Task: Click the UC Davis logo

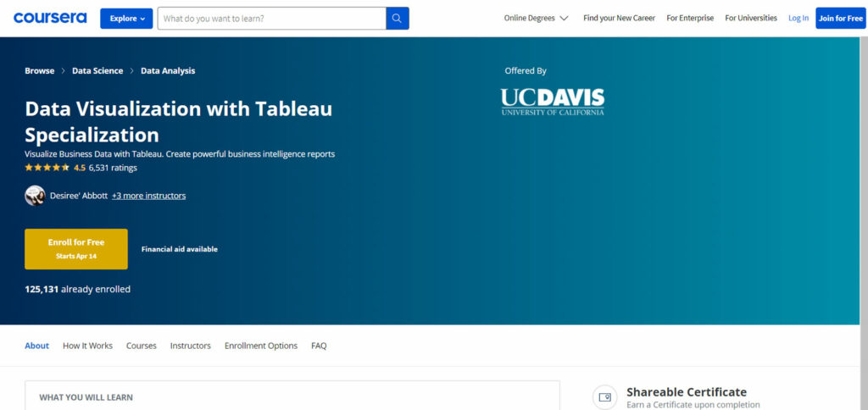Action: (x=552, y=102)
